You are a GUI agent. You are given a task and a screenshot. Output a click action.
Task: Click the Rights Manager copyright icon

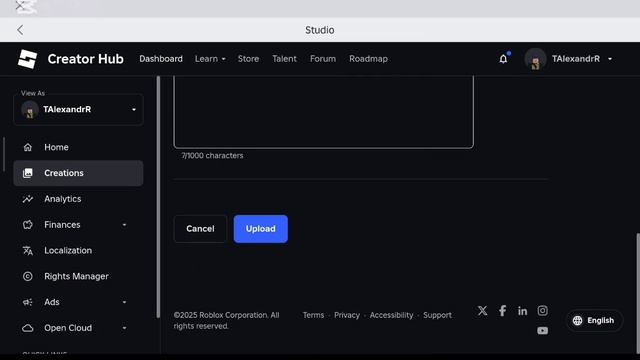(27, 276)
